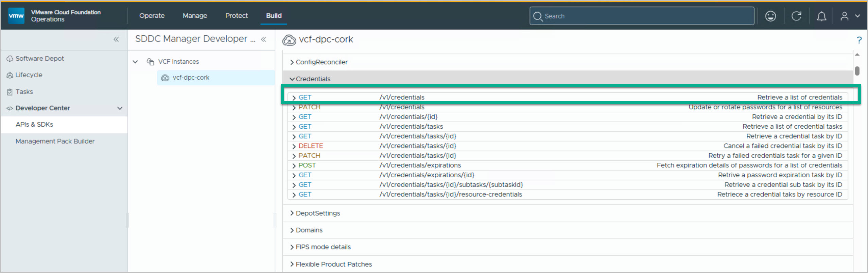Click the Software Depot cloud icon
The width and height of the screenshot is (868, 273).
(x=10, y=59)
